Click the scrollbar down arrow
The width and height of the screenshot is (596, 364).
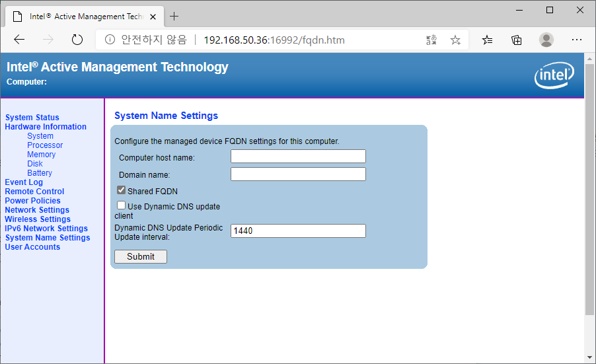[589, 357]
